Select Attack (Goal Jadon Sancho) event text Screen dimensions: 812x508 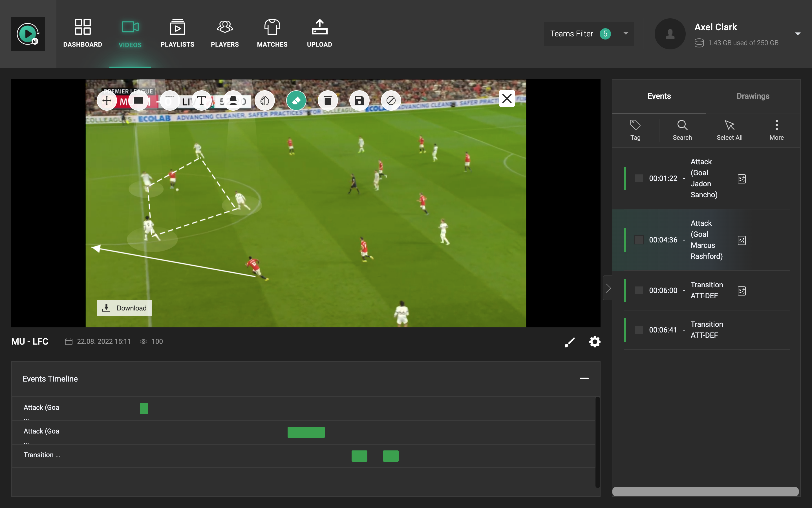pos(704,178)
